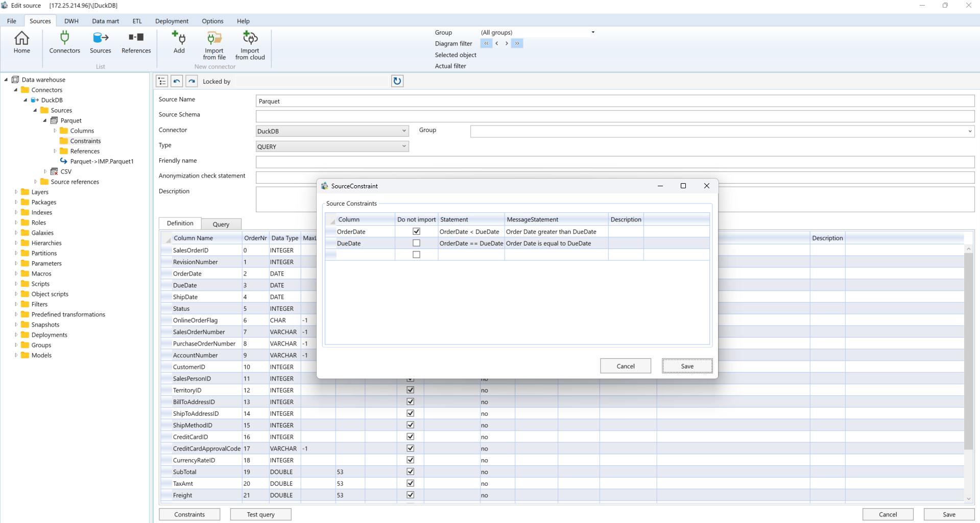Screen dimensions: 980x523
Task: Select the Parquet source icon in tree
Action: 54,120
